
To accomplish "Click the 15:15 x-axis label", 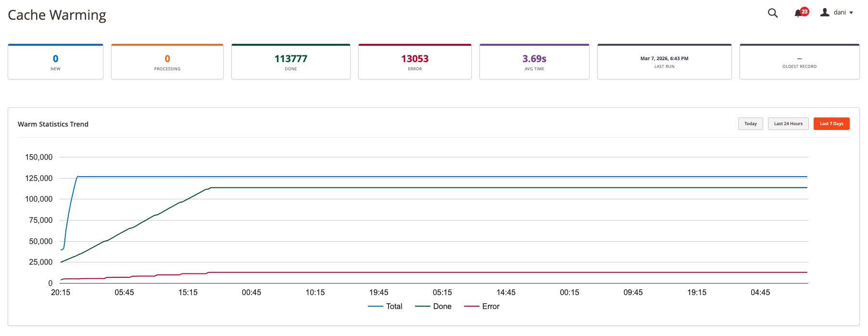I will click(188, 292).
